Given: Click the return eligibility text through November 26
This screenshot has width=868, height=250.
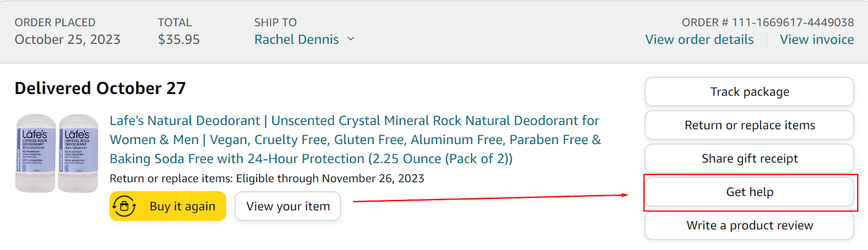Looking at the screenshot, I should [267, 179].
